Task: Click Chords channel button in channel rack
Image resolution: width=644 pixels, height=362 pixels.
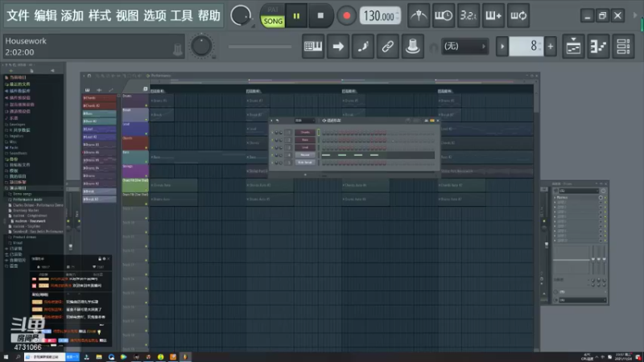Action: tap(305, 133)
